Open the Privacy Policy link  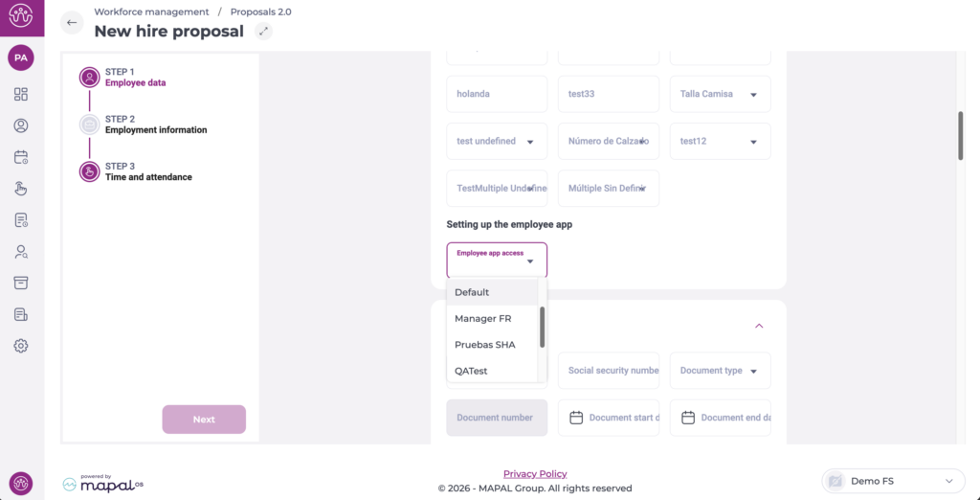tap(535, 474)
